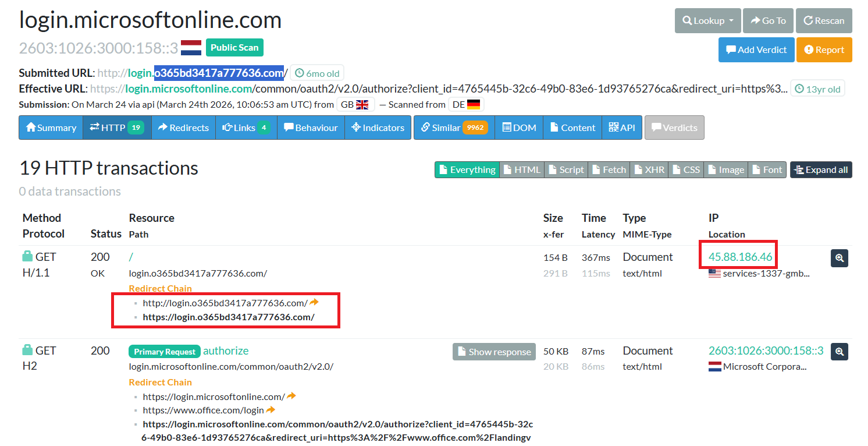Click the GB submission country flag
The width and height of the screenshot is (868, 446).
[x=362, y=105]
